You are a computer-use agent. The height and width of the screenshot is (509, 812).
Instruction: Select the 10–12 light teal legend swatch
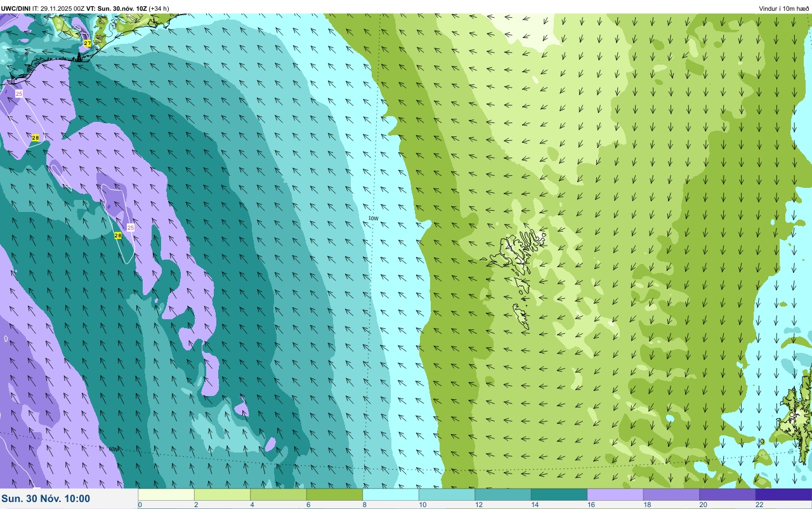(x=447, y=494)
